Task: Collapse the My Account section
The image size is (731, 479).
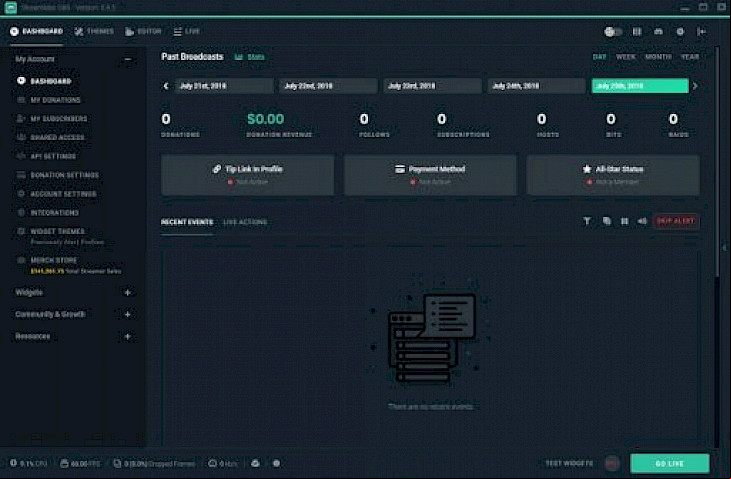Action: pyautogui.click(x=128, y=59)
